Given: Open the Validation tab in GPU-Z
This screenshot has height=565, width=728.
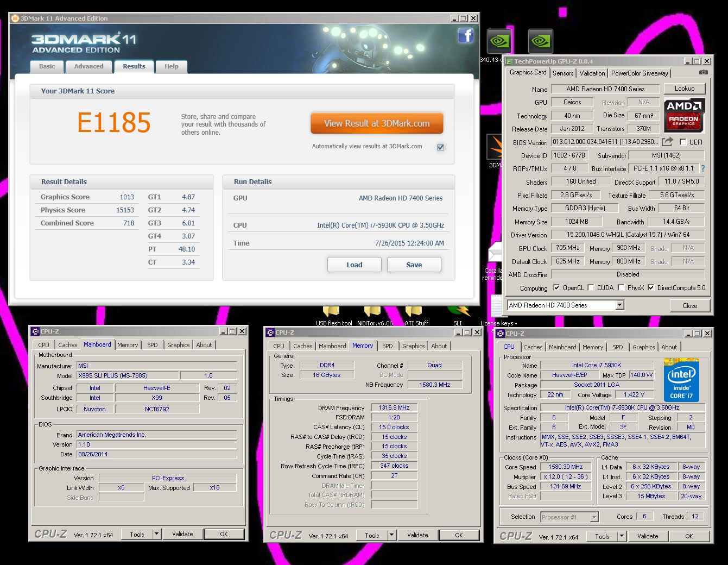Looking at the screenshot, I should tap(592, 73).
